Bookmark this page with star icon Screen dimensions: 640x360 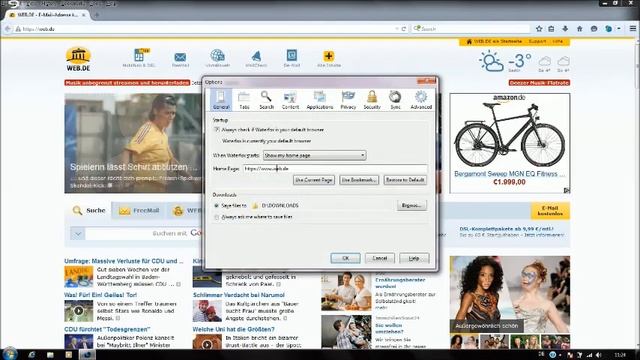539,29
